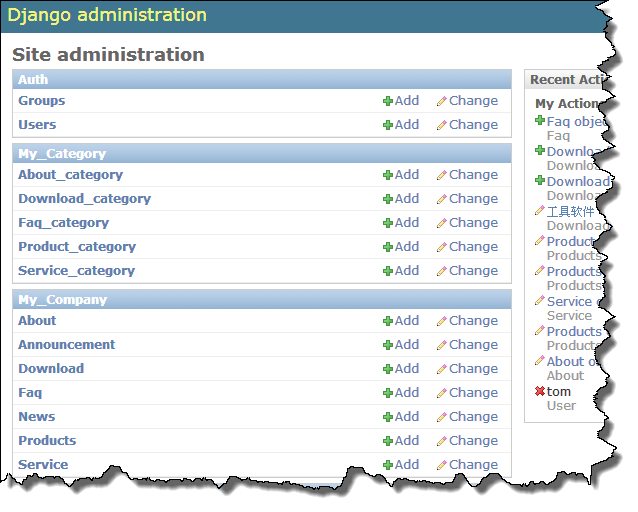Open the Download model under My_Company
The height and width of the screenshot is (512, 638).
click(x=51, y=369)
